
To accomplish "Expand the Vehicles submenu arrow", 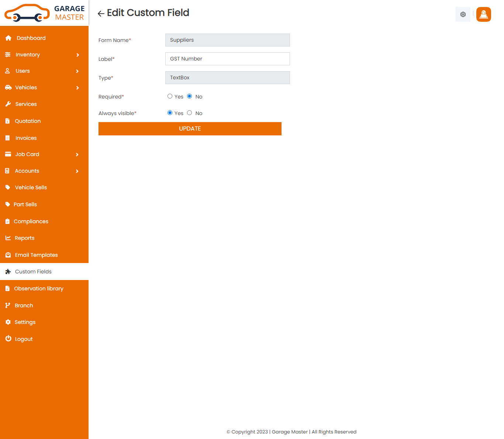I will click(77, 88).
